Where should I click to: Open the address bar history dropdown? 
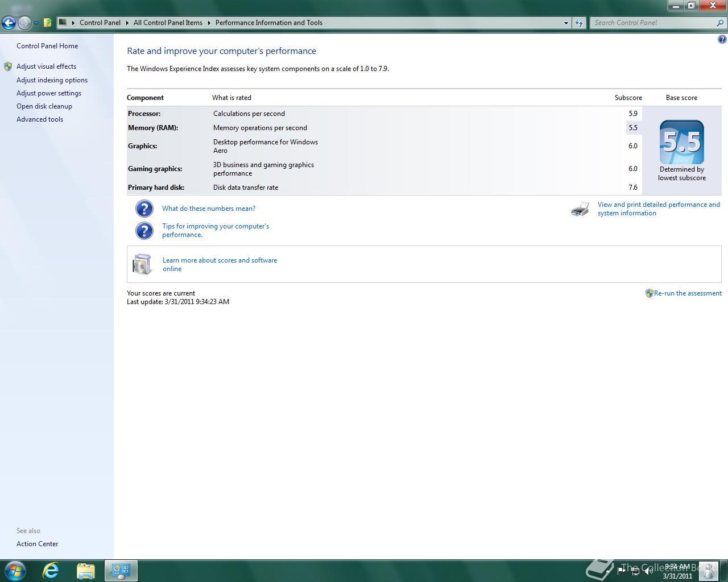click(x=566, y=23)
